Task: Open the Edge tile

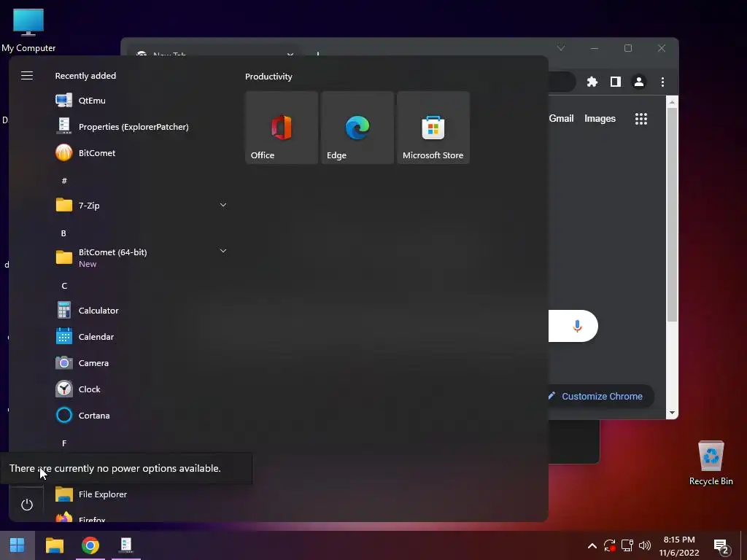Action: pos(357,128)
